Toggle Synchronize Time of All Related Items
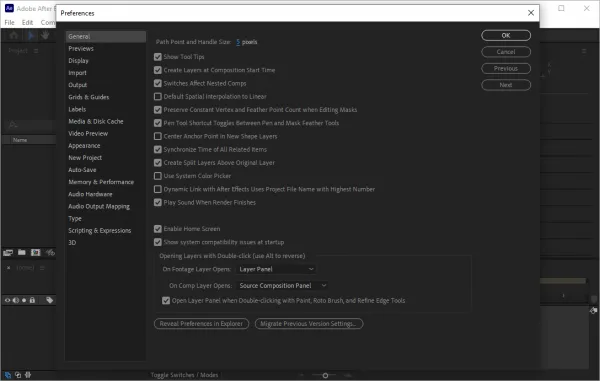Screen dimensions: 600x381 pyautogui.click(x=158, y=150)
